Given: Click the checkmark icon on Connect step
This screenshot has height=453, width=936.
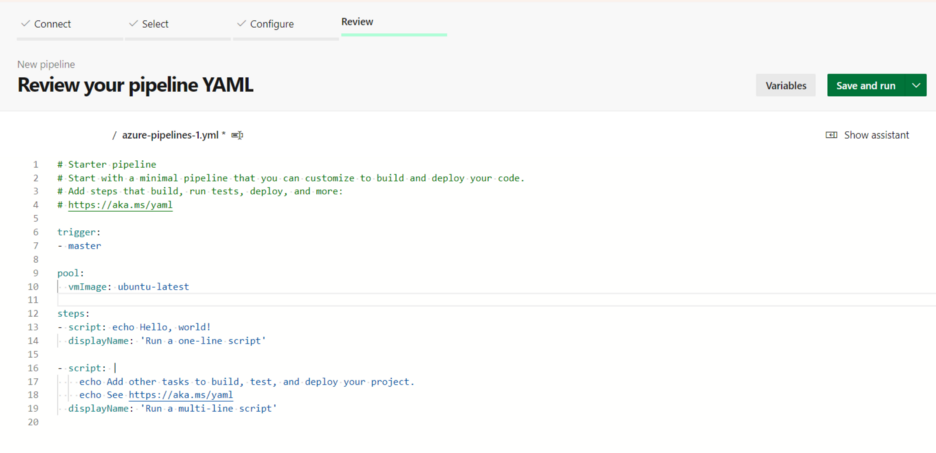Looking at the screenshot, I should [25, 23].
